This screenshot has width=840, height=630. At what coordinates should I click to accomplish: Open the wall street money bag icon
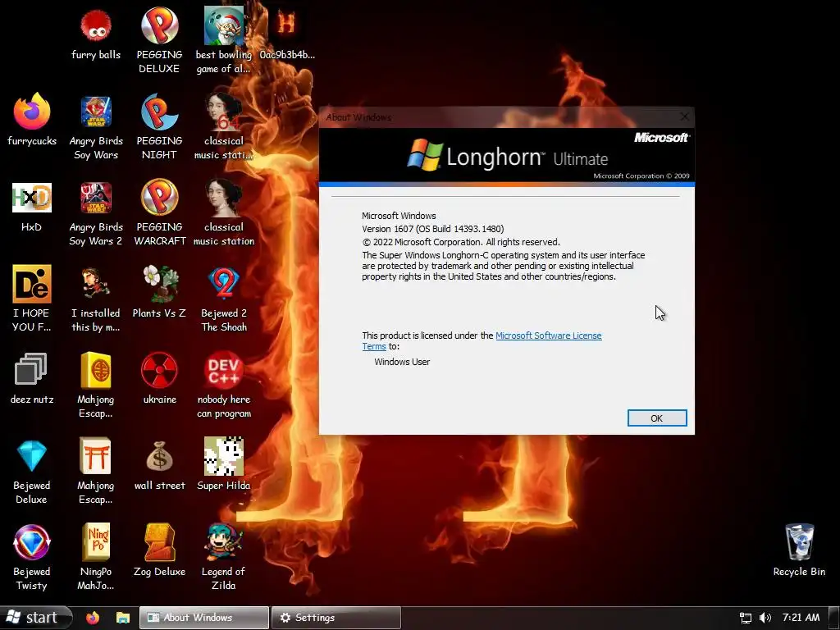[x=159, y=465]
